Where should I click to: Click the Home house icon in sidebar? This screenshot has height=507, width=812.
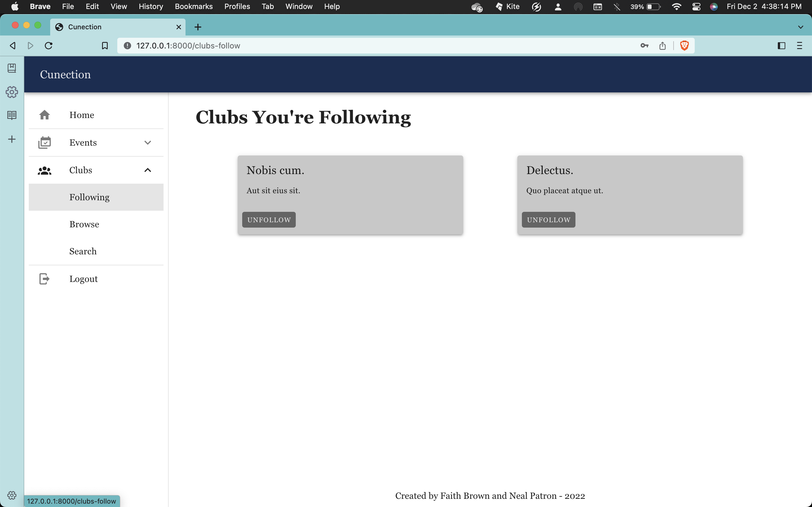(44, 115)
